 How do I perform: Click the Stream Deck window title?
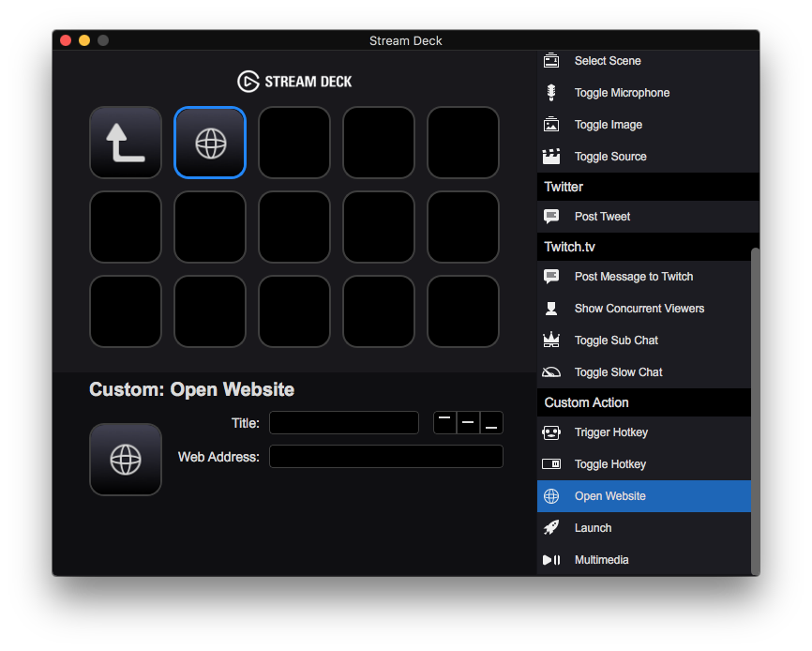click(405, 40)
